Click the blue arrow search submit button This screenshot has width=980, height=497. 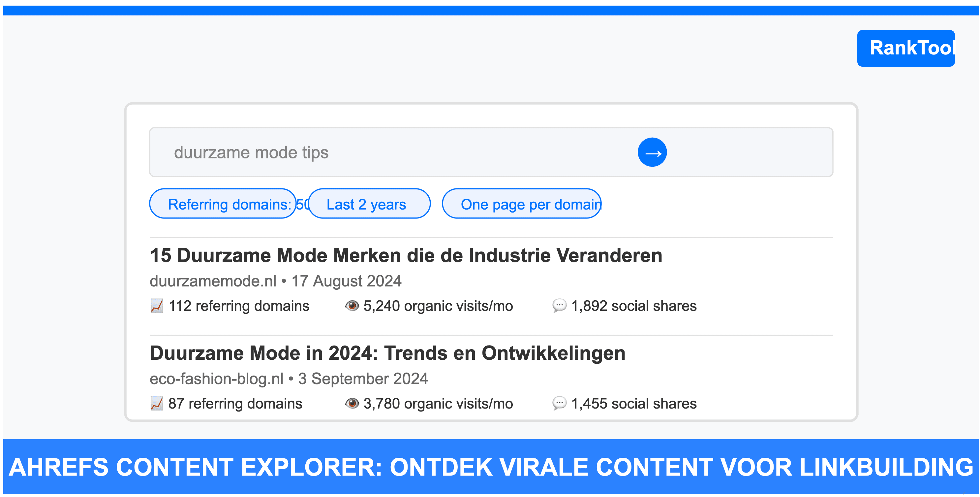tap(652, 152)
